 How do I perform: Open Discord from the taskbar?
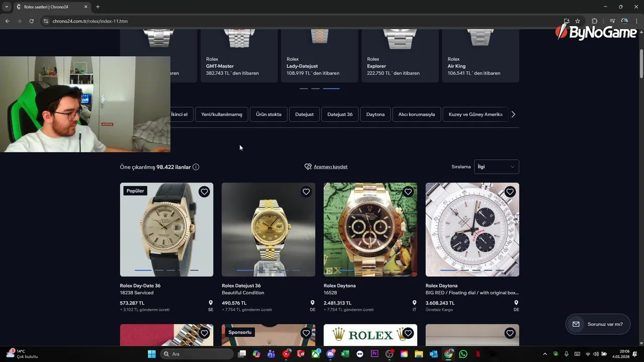[x=330, y=354]
